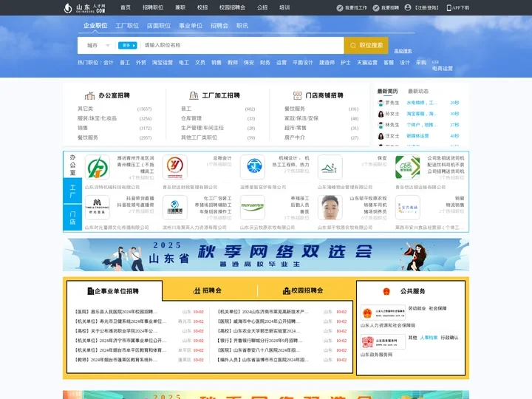
Task: Switch to the 最新动态 tab
Action: tap(418, 92)
